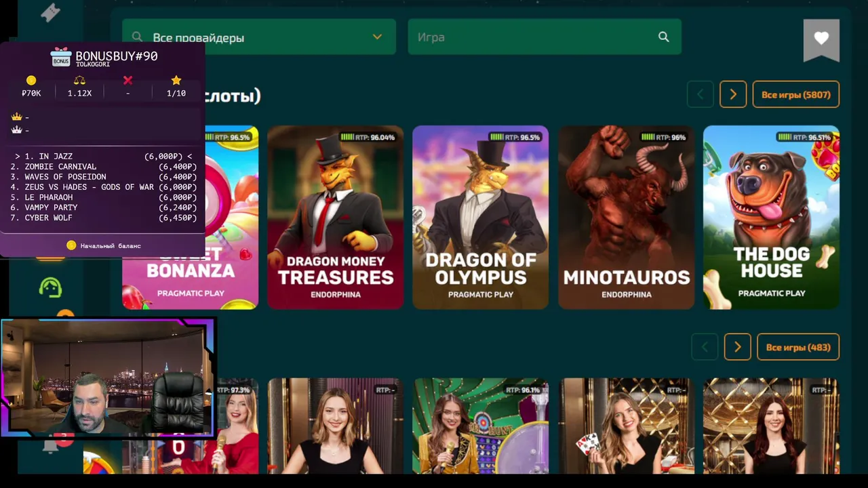Open The Dog House game card
868x488 pixels.
(x=771, y=217)
